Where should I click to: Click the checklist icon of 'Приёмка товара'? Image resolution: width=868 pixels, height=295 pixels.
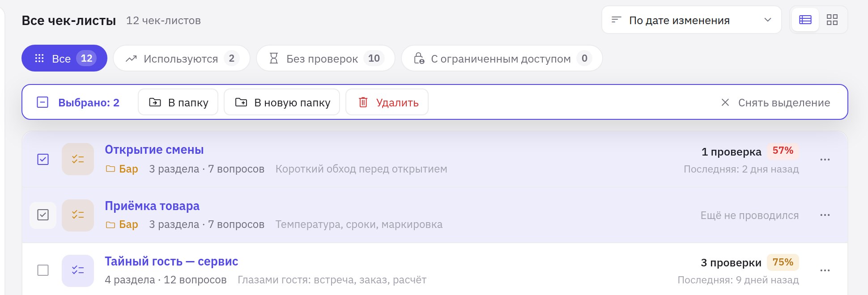pos(78,215)
